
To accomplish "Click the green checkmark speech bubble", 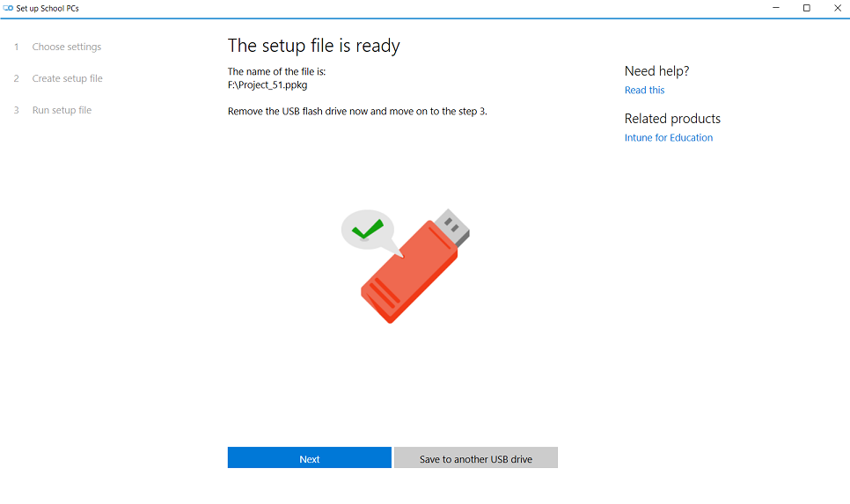I will [x=368, y=230].
